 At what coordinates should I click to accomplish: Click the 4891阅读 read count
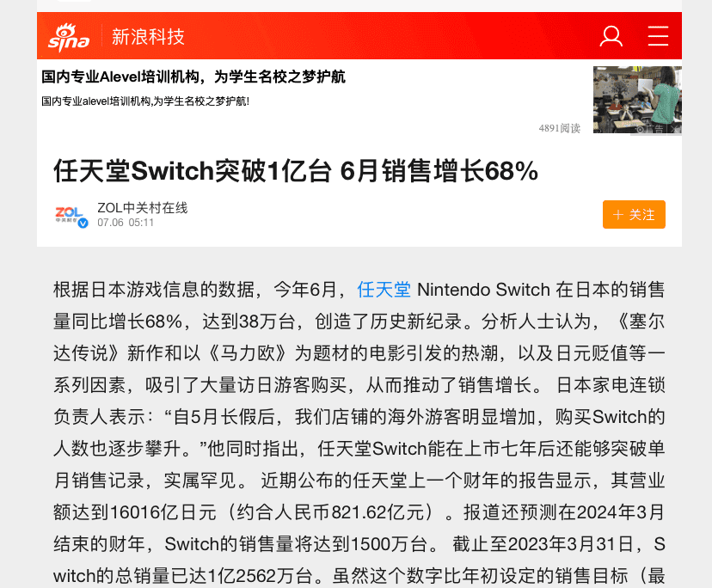coord(560,128)
